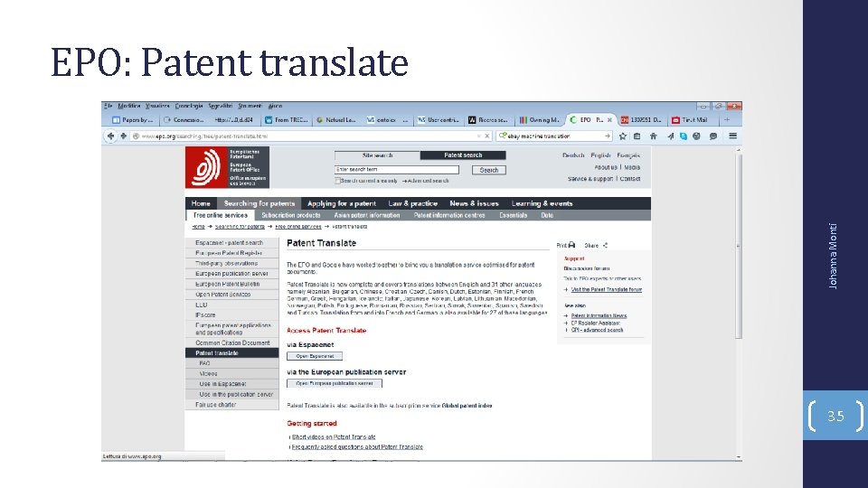Click the chat bubble icon in the browser toolbar
Image resolution: width=868 pixels, height=488 pixels.
pos(713,136)
